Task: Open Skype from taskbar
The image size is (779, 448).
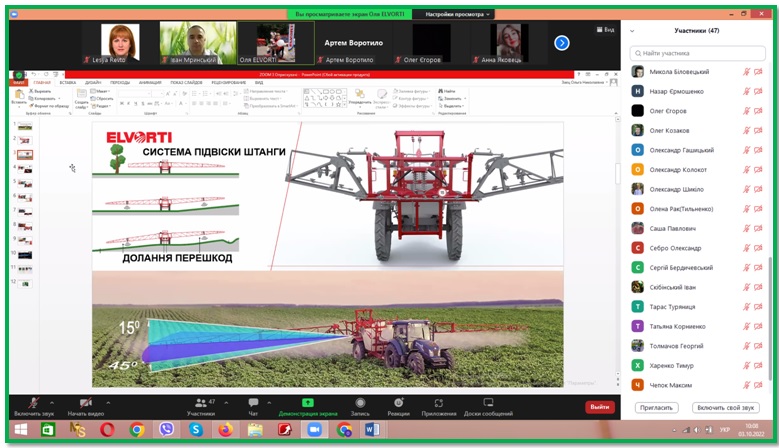Action: pyautogui.click(x=196, y=430)
